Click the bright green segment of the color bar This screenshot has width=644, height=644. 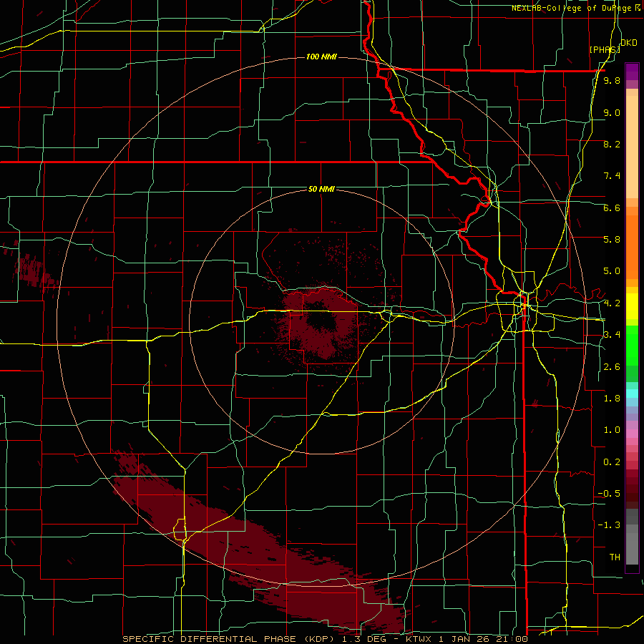(x=632, y=346)
